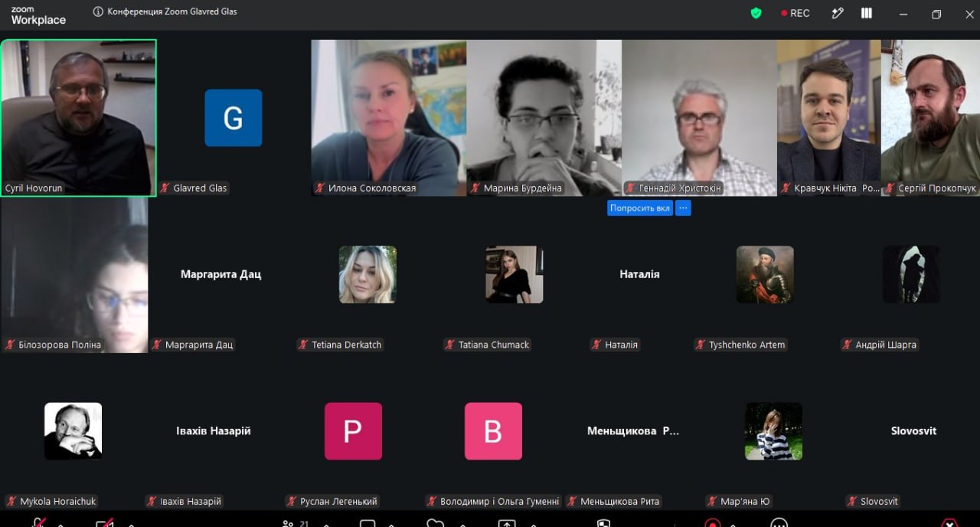Open the participants panel showing 21

pyautogui.click(x=295, y=524)
